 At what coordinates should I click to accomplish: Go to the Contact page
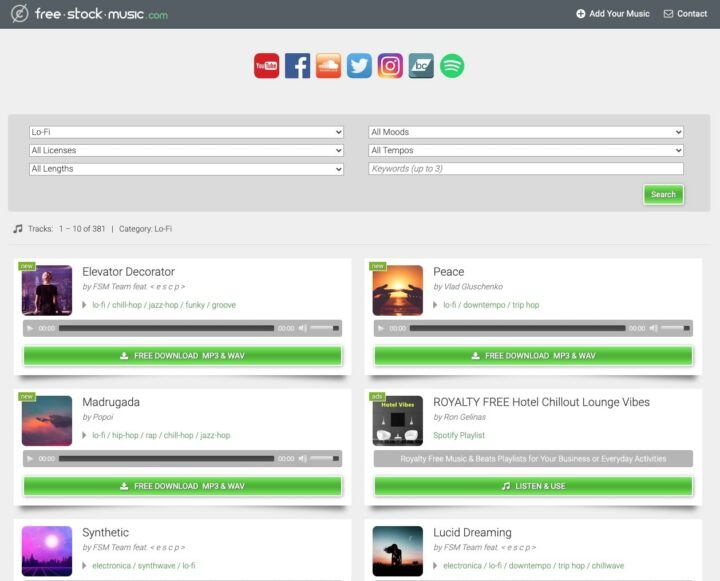(x=684, y=14)
